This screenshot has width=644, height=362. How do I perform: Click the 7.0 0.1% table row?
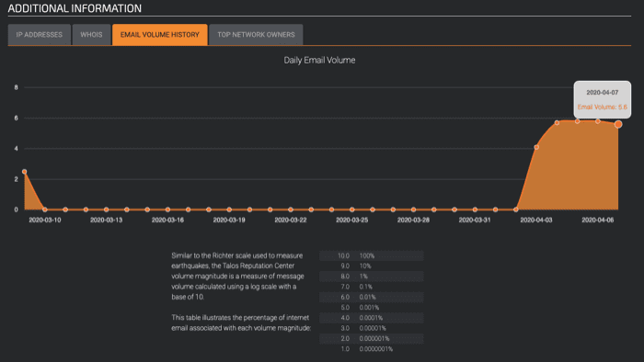tap(372, 287)
